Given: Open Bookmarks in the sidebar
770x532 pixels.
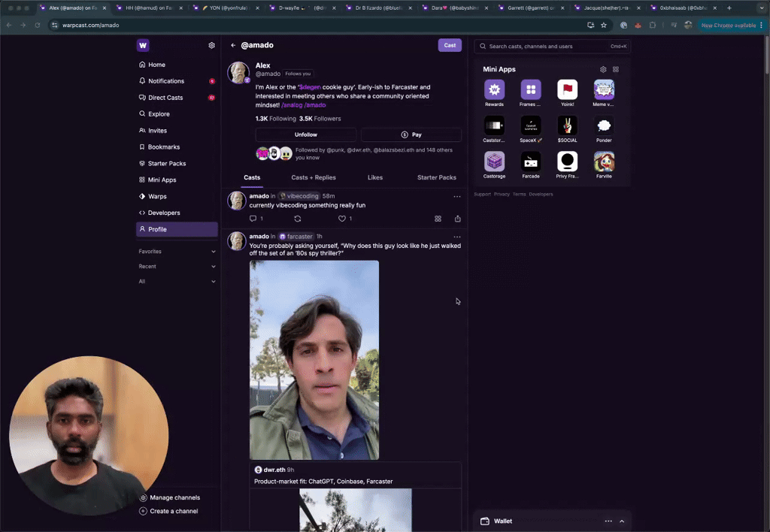Looking at the screenshot, I should click(x=177, y=147).
